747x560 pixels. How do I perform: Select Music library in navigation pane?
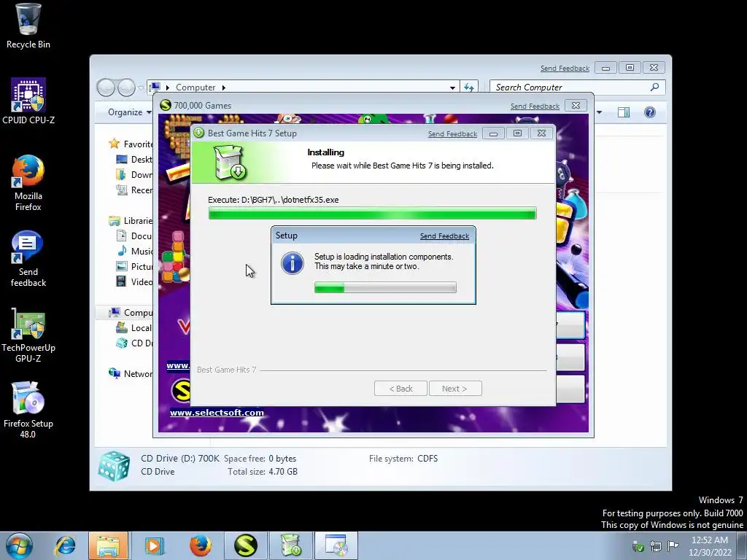pyautogui.click(x=135, y=251)
